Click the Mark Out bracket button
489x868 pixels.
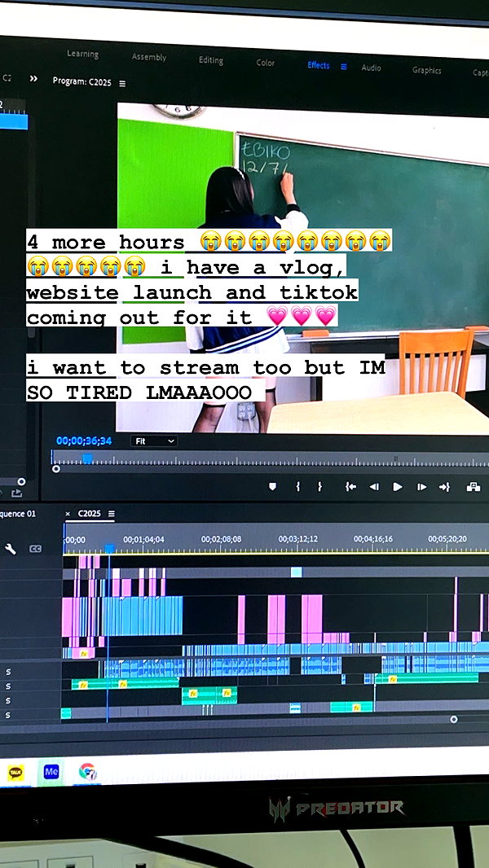click(x=319, y=487)
